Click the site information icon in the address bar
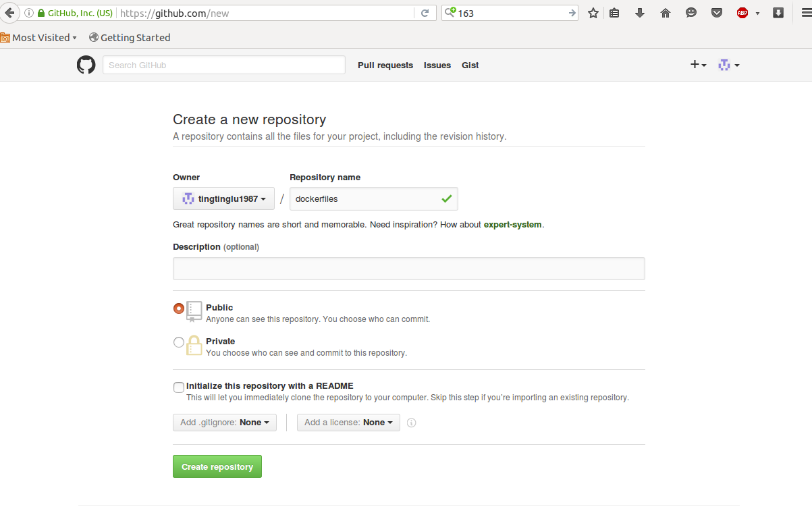This screenshot has height=513, width=812. [29, 13]
